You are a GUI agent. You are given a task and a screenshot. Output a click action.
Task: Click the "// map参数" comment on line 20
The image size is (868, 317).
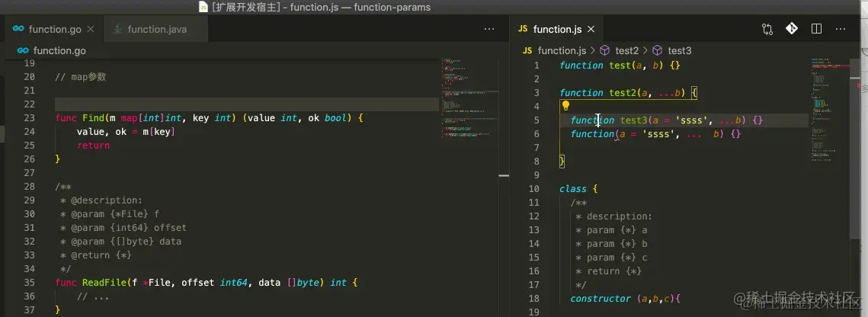click(80, 77)
